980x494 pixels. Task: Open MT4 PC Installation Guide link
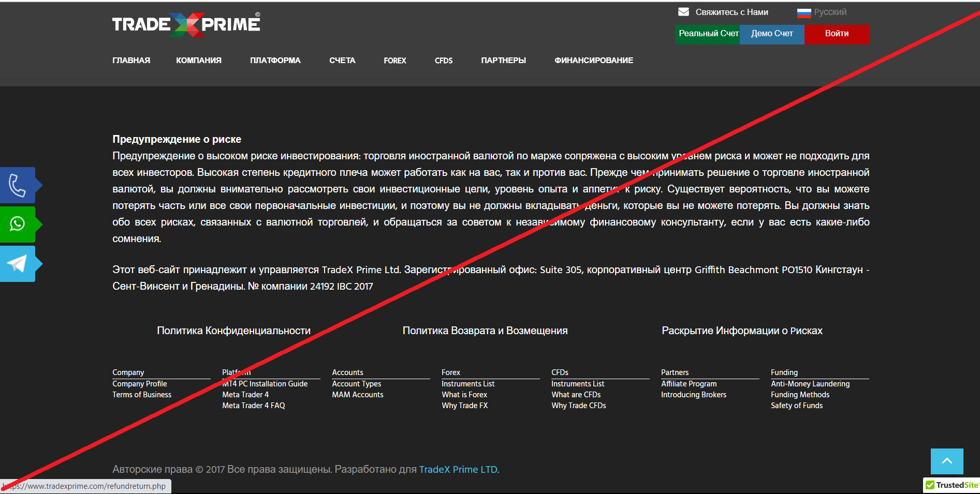click(x=265, y=384)
